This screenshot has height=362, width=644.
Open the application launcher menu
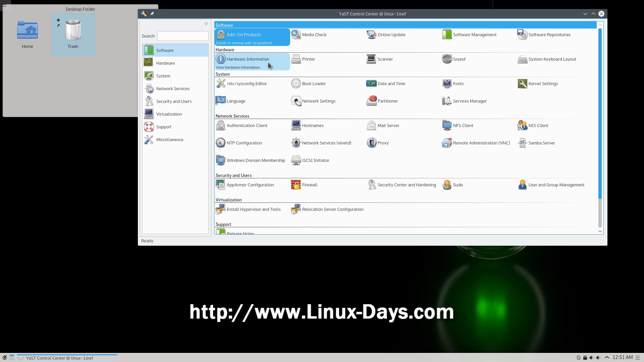point(4,358)
